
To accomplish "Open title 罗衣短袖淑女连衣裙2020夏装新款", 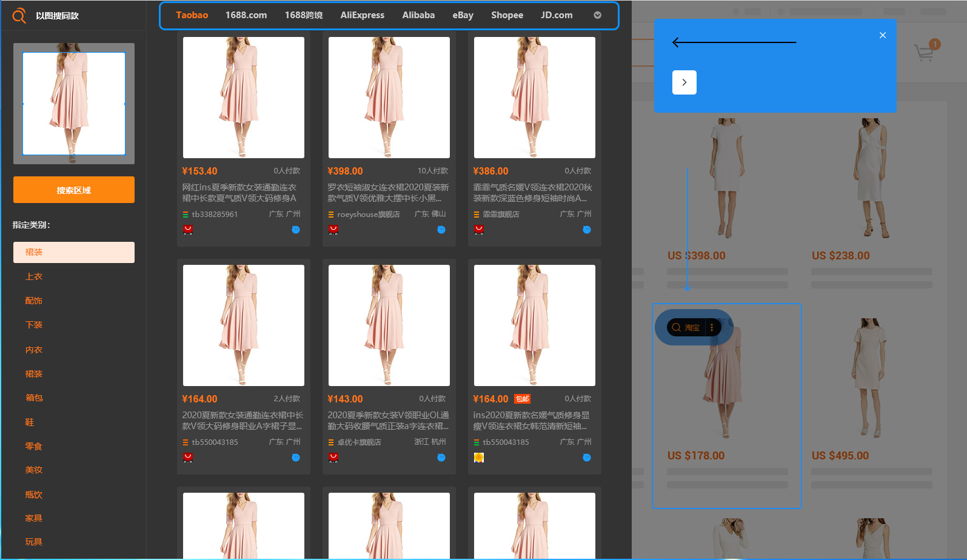I will click(x=389, y=193).
